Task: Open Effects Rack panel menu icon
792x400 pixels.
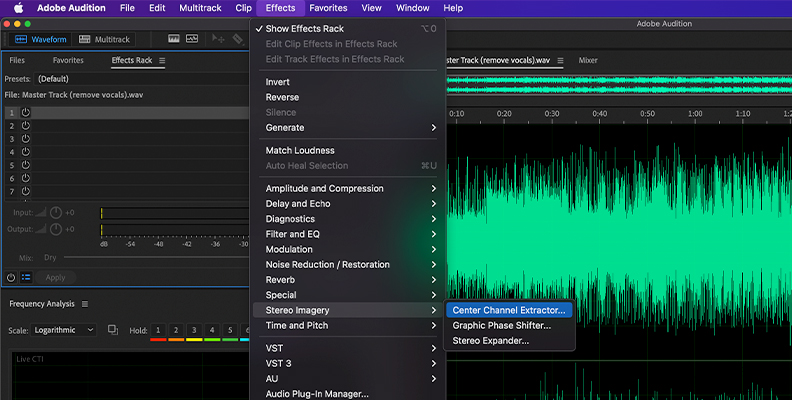Action: pos(162,60)
